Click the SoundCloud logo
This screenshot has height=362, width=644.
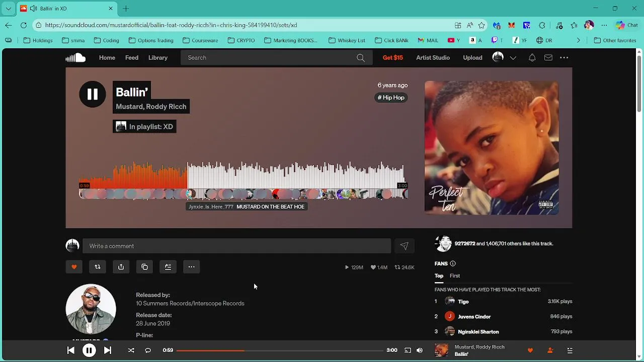[x=75, y=58]
